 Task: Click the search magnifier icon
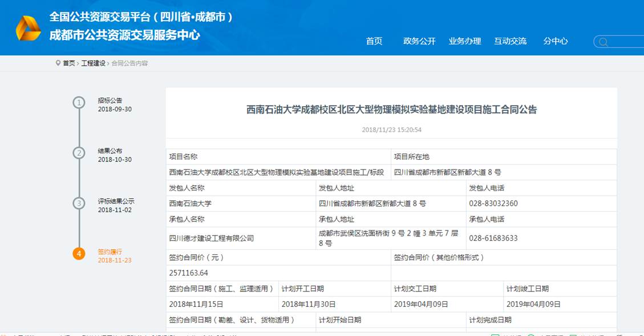tap(603, 42)
